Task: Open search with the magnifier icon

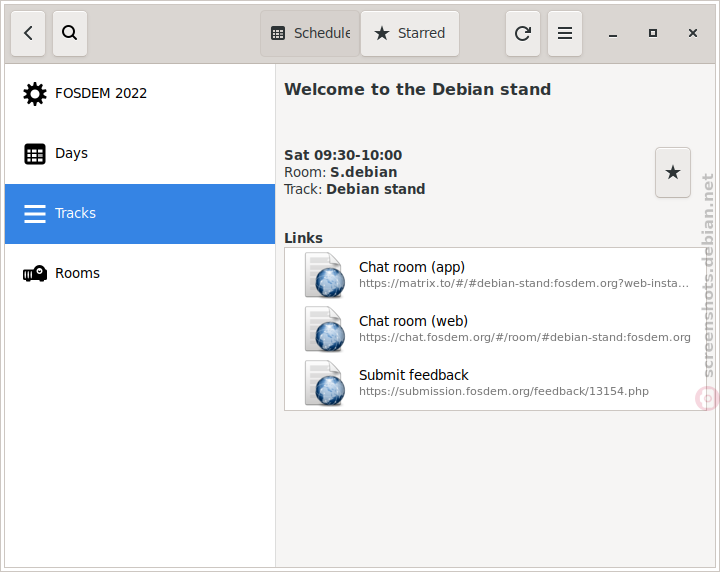Action: coord(70,34)
